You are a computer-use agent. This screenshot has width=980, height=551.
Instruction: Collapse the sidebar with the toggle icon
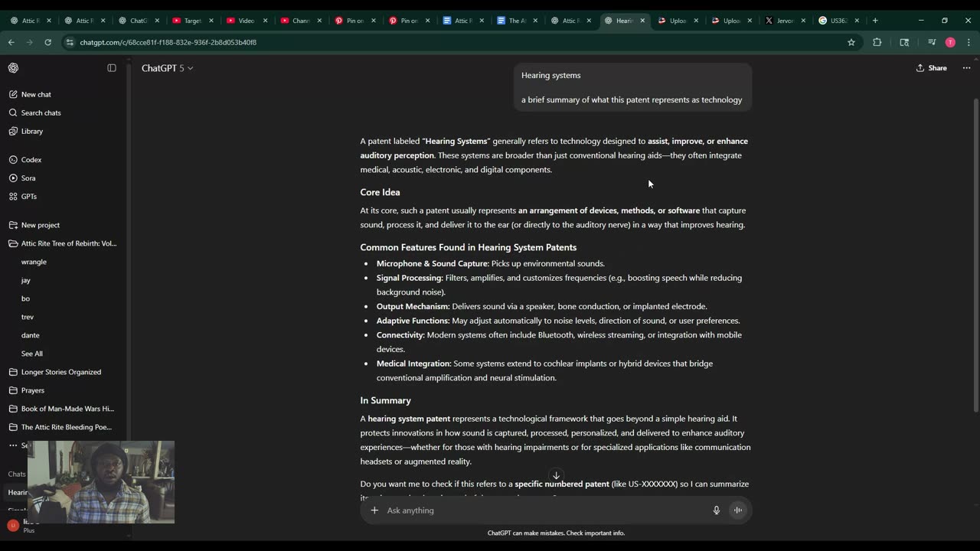point(112,68)
